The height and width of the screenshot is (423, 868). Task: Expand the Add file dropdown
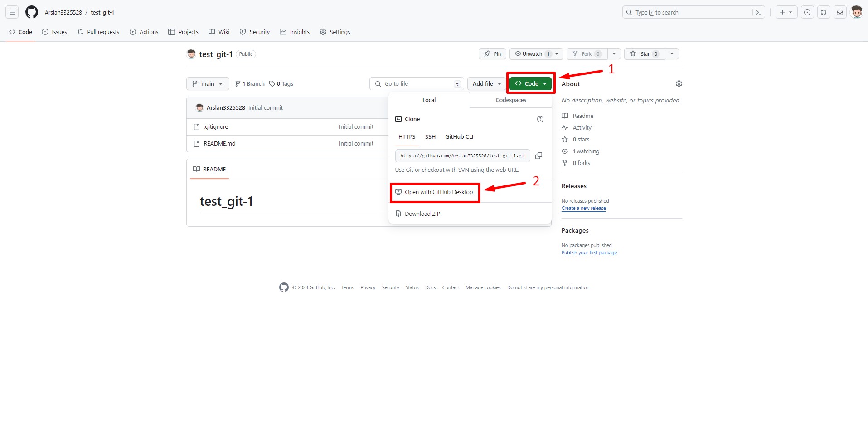point(487,84)
